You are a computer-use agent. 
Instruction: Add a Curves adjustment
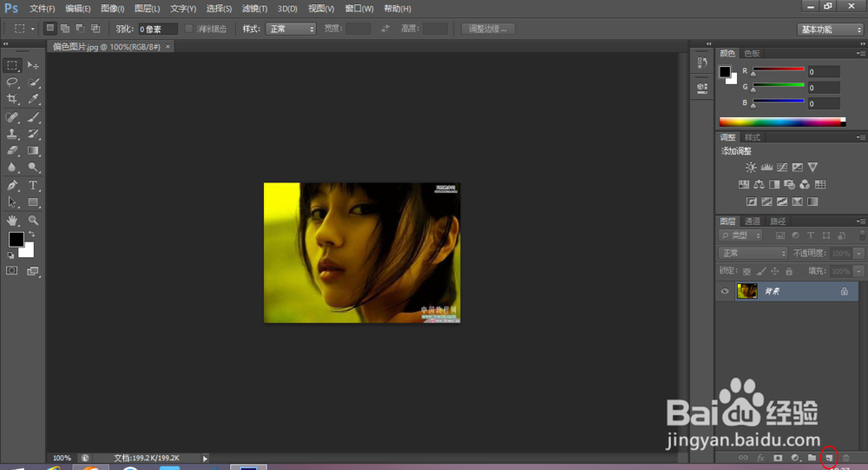point(782,167)
